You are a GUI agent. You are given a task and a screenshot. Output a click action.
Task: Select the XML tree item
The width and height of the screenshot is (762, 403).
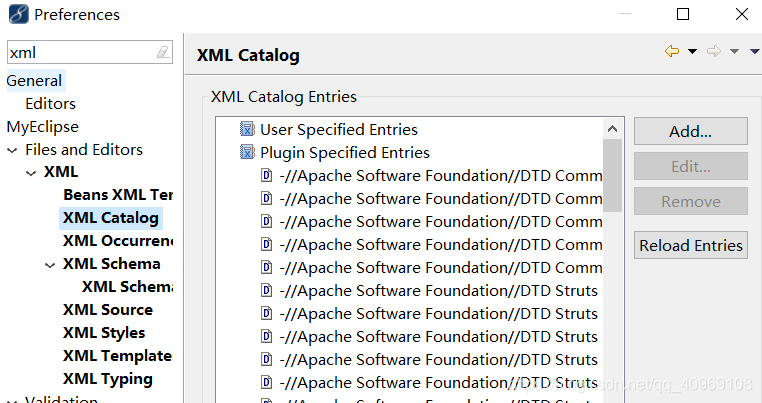[x=61, y=172]
